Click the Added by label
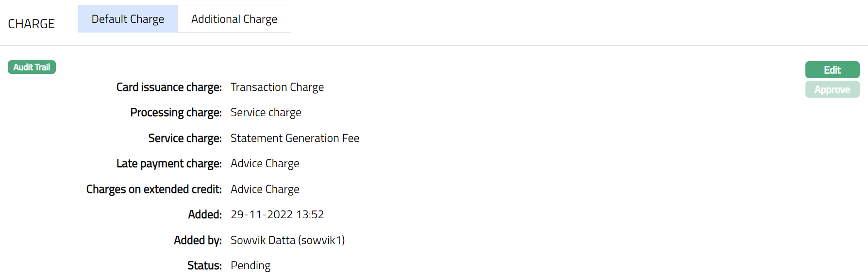This screenshot has width=868, height=278. click(198, 240)
